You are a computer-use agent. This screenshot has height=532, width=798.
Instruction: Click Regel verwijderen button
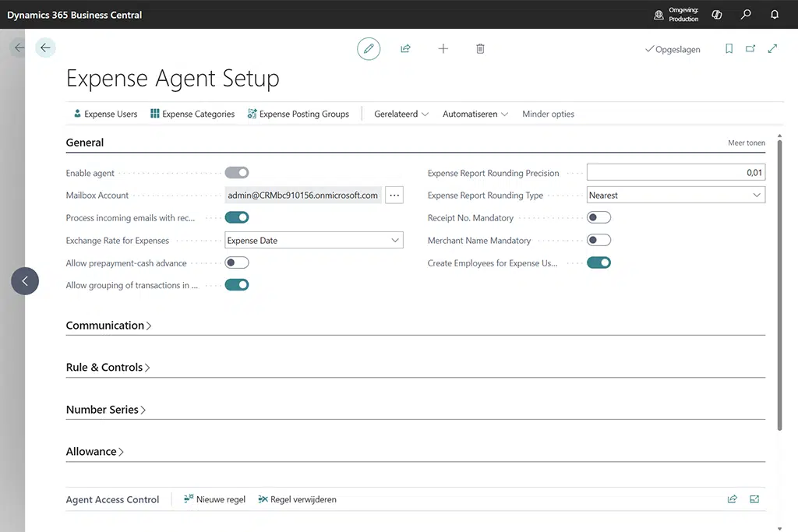297,499
